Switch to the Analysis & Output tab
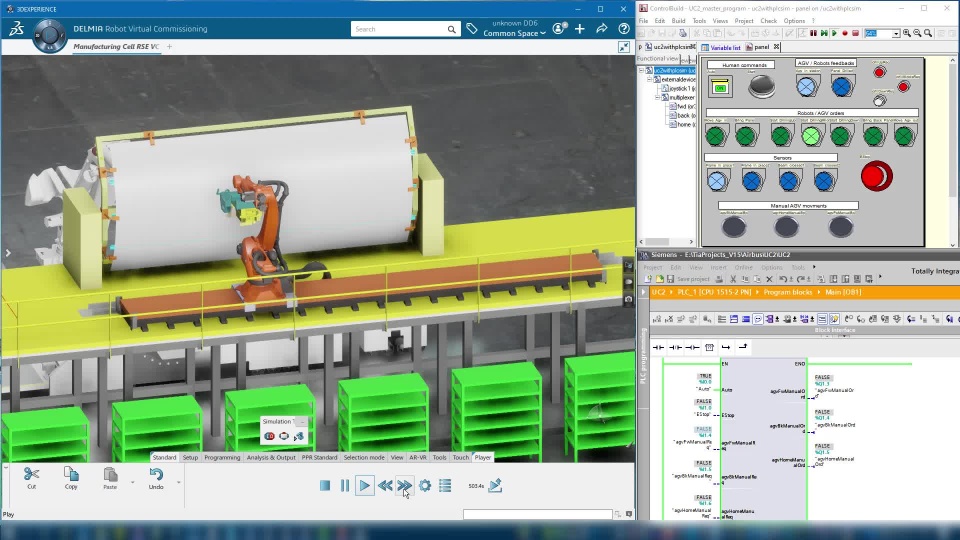Viewport: 960px width, 540px height. click(x=271, y=457)
